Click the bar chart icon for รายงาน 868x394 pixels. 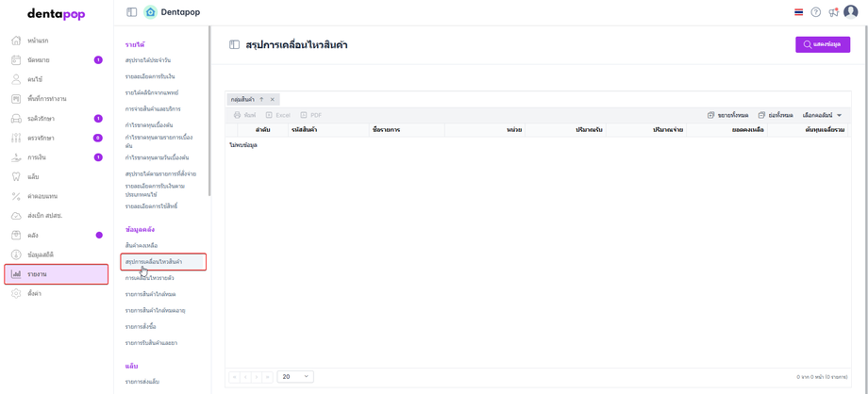(x=16, y=274)
